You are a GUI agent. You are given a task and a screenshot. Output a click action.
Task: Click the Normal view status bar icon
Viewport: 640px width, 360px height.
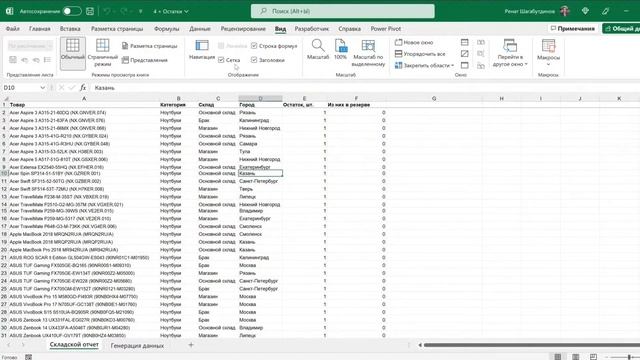point(558,357)
